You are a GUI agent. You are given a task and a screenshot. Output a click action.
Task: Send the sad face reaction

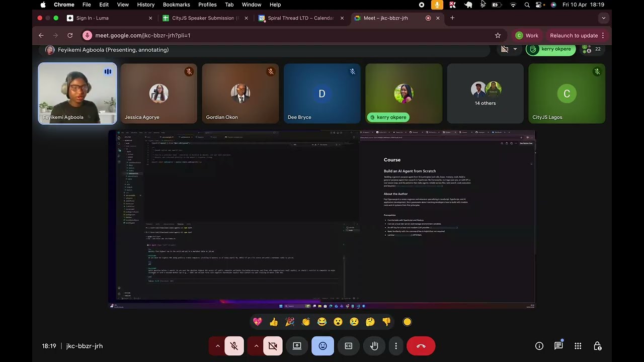[354, 322]
